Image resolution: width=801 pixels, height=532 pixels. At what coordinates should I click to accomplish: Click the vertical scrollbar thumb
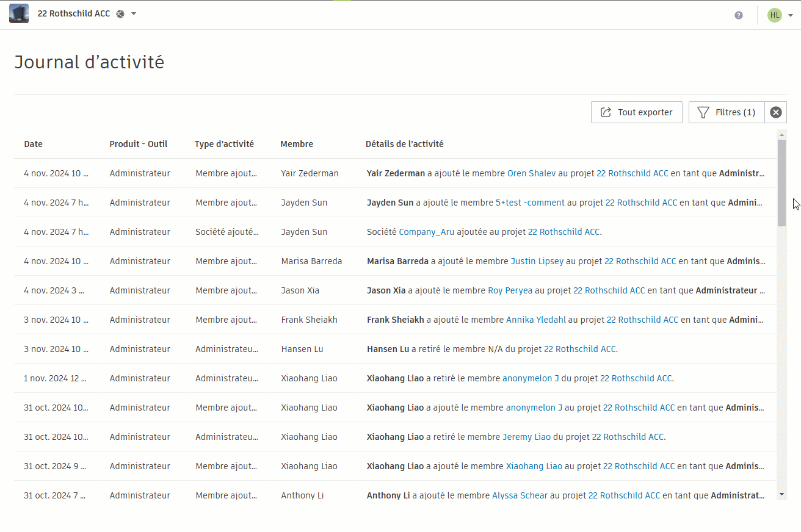(x=781, y=182)
